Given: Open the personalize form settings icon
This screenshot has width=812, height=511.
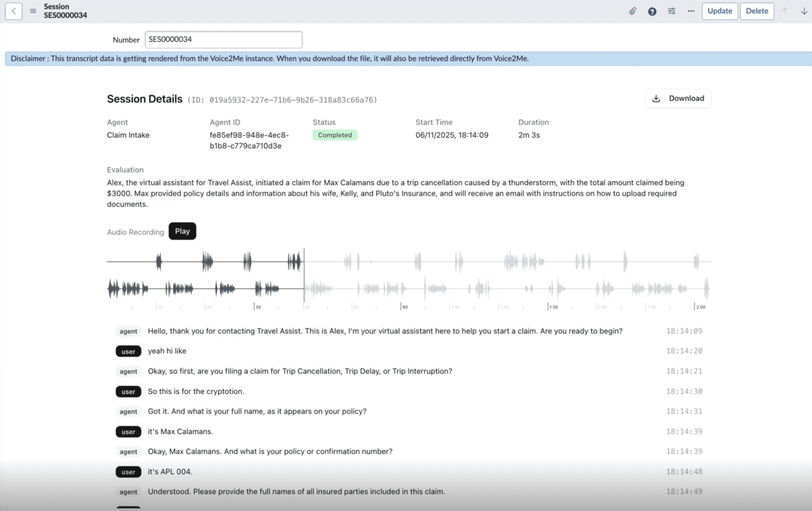Looking at the screenshot, I should pos(671,11).
